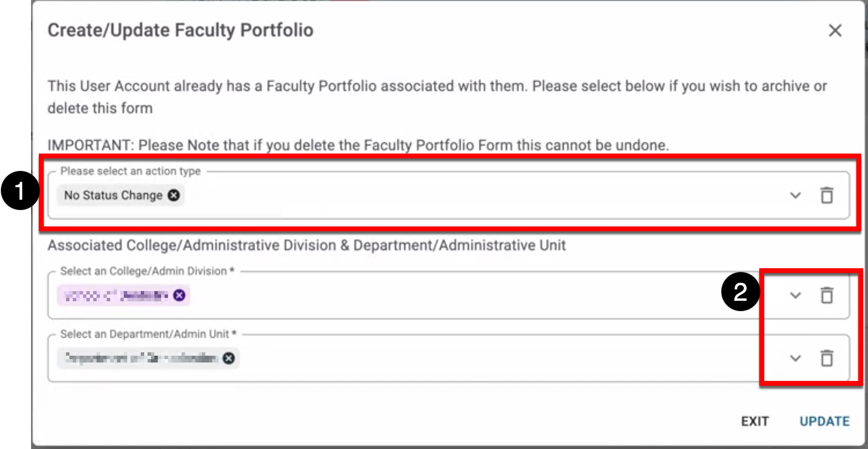Click trash icon for Department/Admin Unit

[827, 358]
